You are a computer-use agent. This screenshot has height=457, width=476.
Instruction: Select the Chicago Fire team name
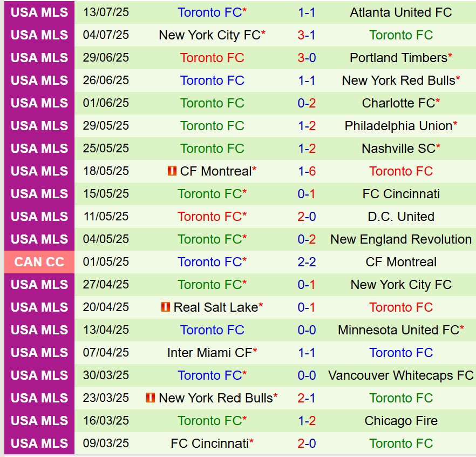(401, 421)
